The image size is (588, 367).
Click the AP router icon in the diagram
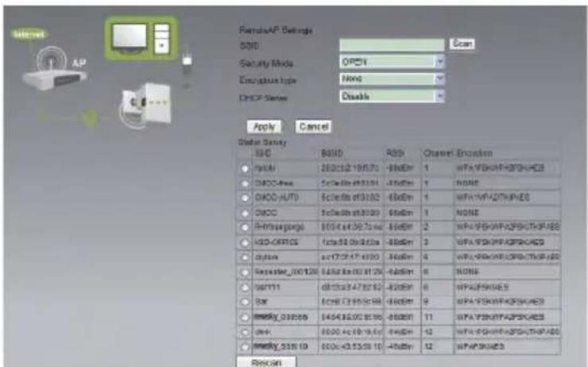(x=54, y=69)
